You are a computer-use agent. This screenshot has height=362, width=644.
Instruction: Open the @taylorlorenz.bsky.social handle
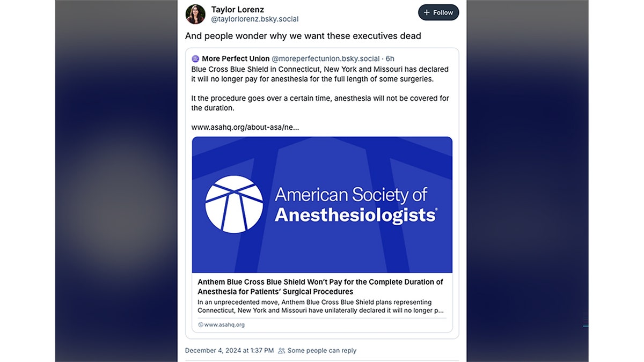point(255,19)
